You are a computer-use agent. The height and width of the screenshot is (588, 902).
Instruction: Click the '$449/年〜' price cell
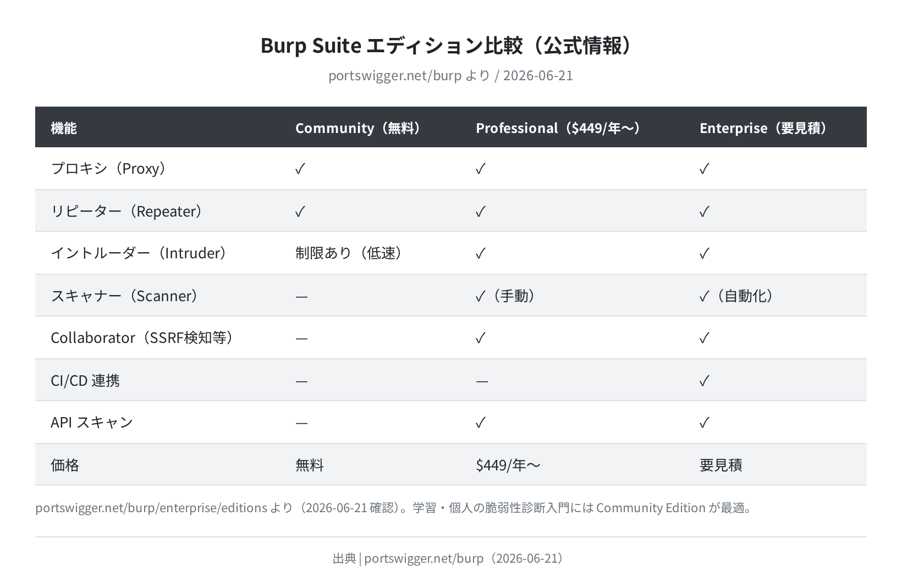508,465
